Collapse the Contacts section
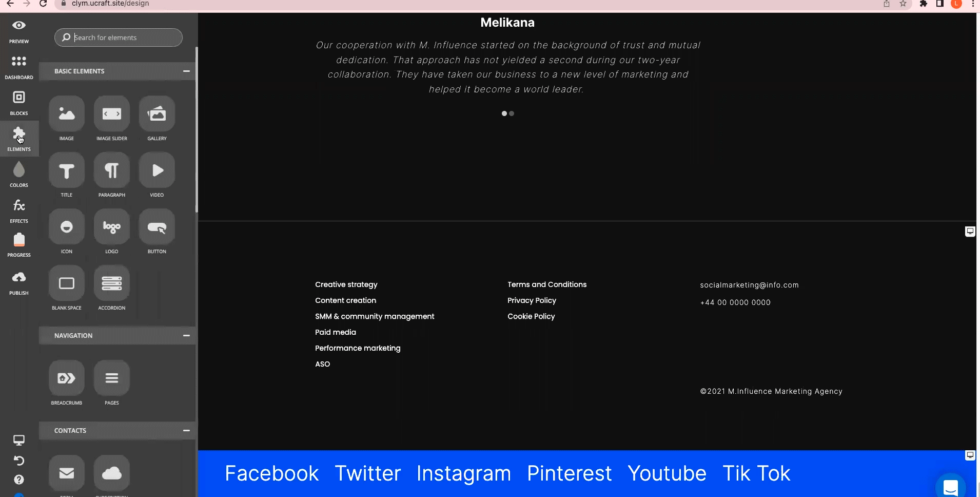 186,430
